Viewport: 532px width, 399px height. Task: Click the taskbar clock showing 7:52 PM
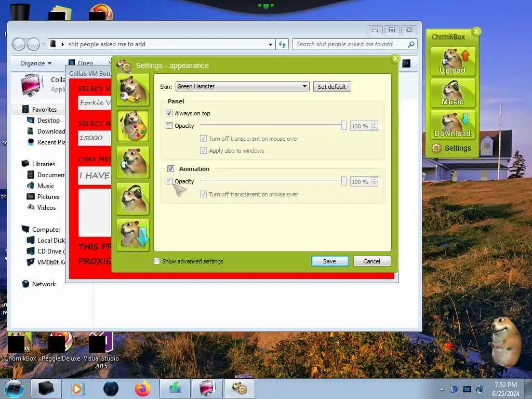(506, 389)
